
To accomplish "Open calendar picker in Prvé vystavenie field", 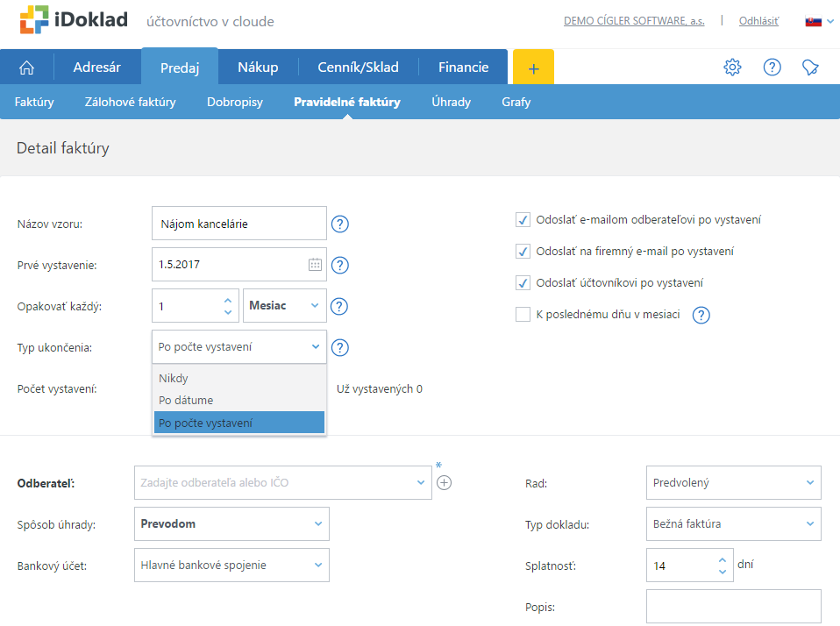I will coord(315,265).
